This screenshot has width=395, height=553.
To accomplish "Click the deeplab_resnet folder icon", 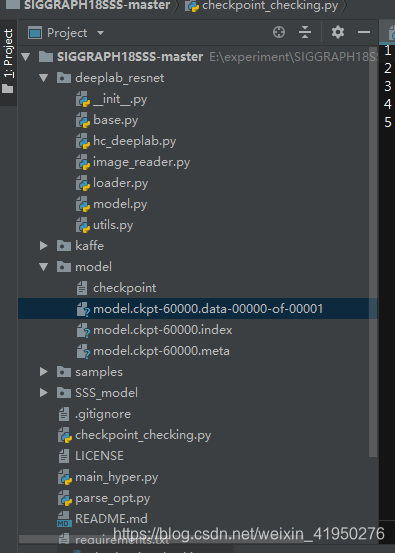I will tap(64, 78).
